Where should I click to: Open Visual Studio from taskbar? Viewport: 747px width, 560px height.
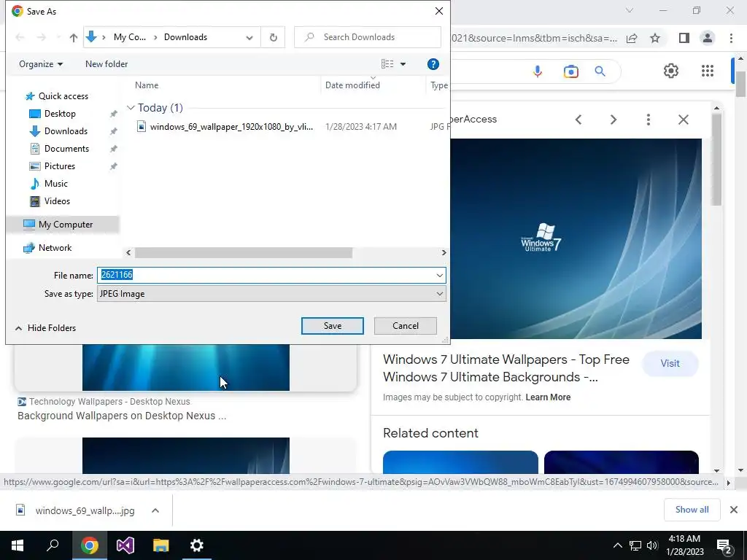[x=125, y=545]
